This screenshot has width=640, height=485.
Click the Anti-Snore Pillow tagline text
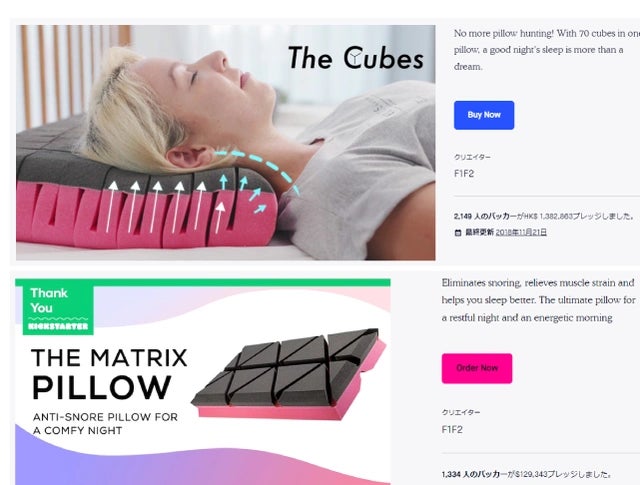105,424
